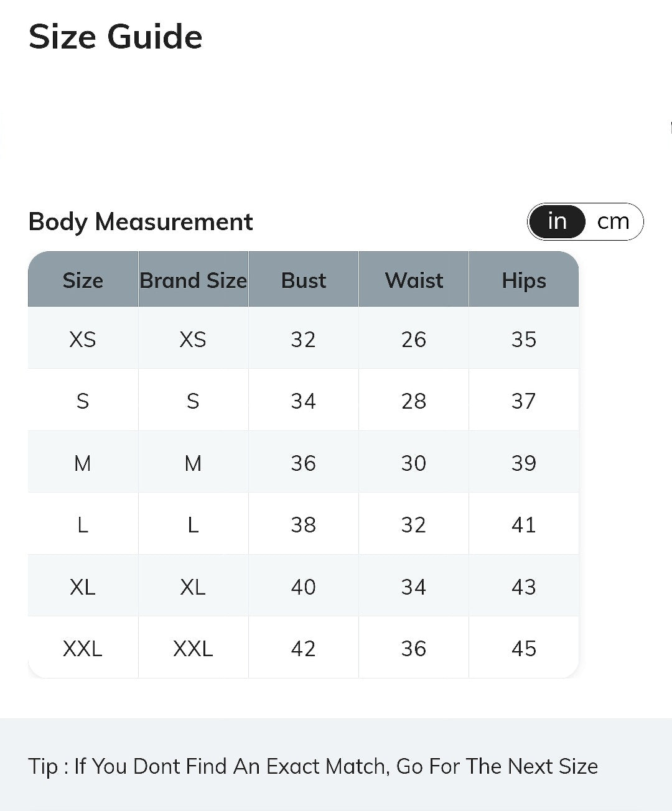Click the Size column header
This screenshot has height=811, width=672.
(x=83, y=280)
